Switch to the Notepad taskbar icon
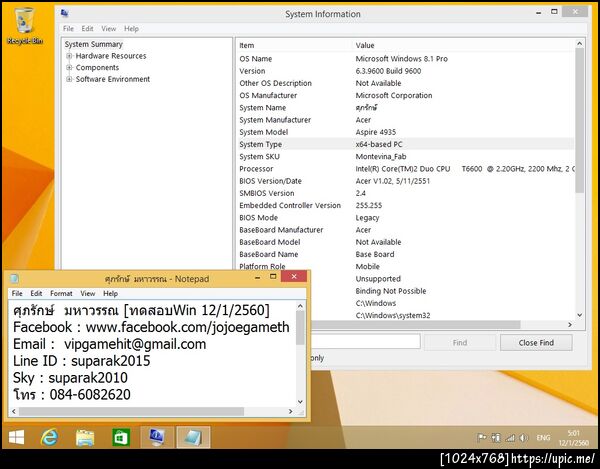 point(193,437)
